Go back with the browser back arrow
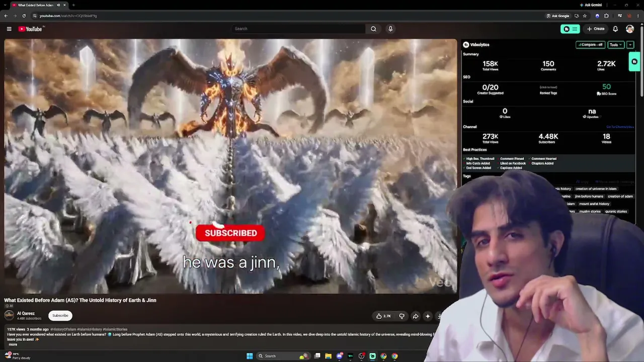 click(x=6, y=16)
